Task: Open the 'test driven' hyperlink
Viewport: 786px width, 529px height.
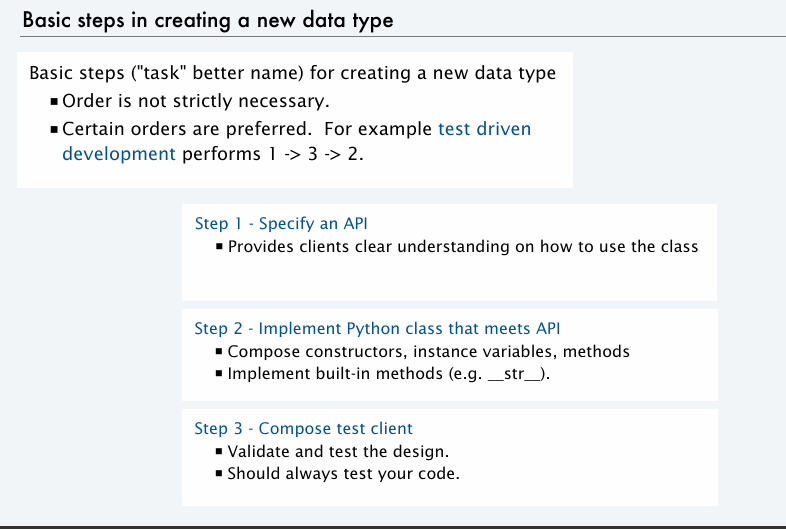Action: click(484, 129)
